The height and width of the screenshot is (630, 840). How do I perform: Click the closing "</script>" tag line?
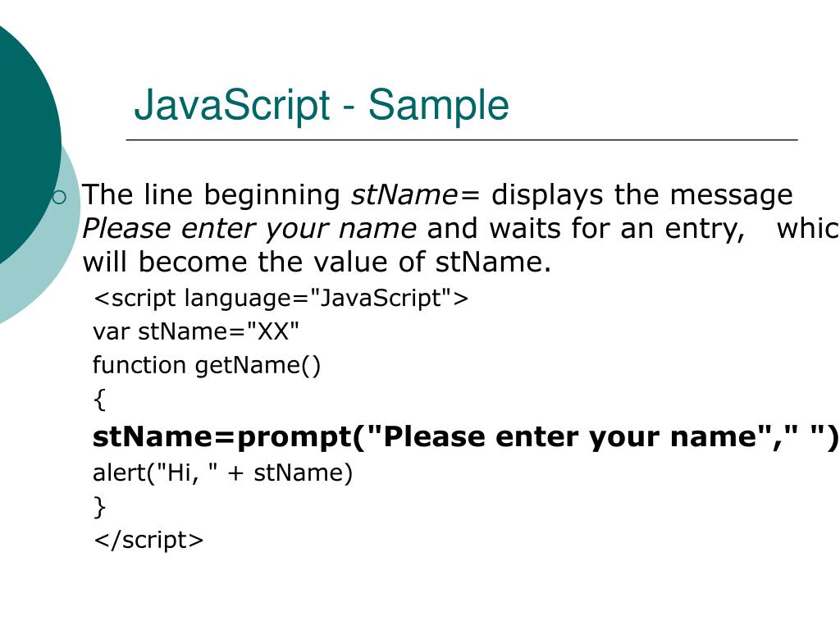point(148,540)
